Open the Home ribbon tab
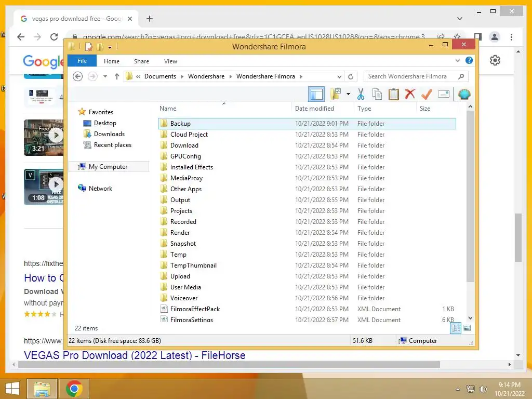Screen dimensions: 532x399 coord(112,61)
